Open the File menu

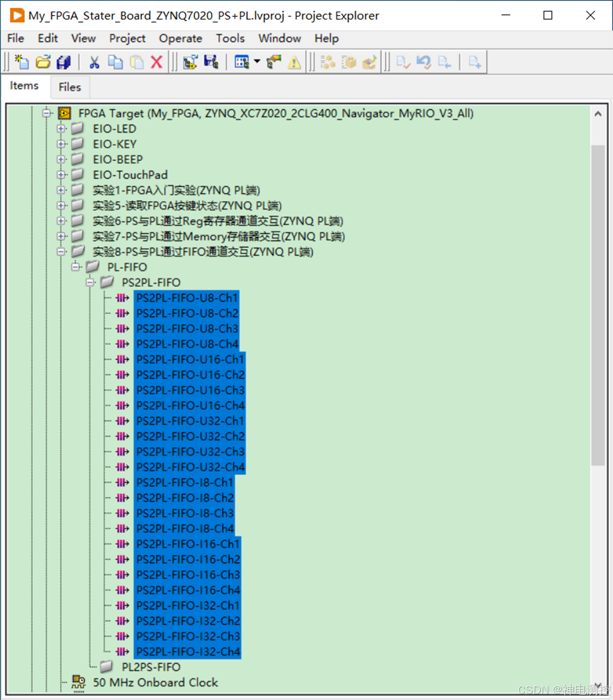(16, 38)
